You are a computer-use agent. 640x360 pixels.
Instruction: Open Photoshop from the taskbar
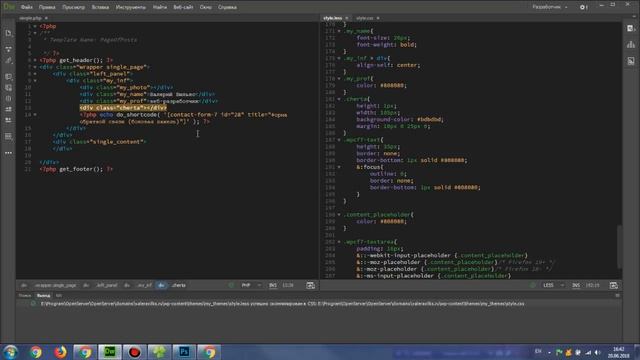(x=184, y=352)
